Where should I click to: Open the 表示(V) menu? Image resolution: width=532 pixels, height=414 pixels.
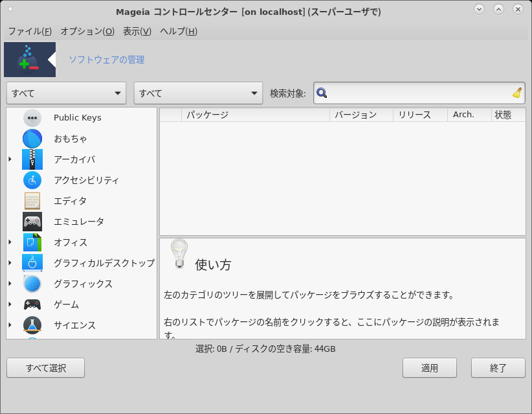click(x=137, y=31)
